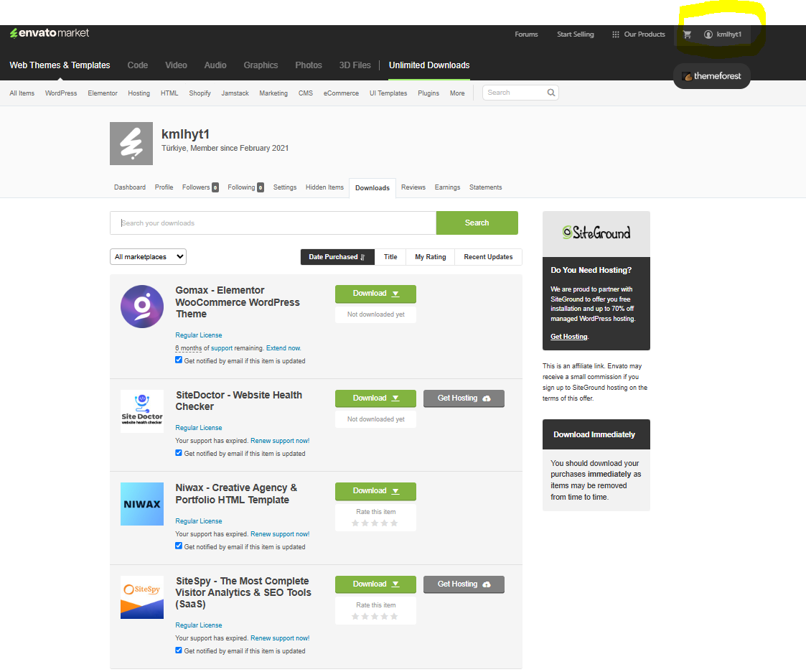This screenshot has height=672, width=806.
Task: Click Get Hosting for SiteSpy
Action: coord(464,584)
